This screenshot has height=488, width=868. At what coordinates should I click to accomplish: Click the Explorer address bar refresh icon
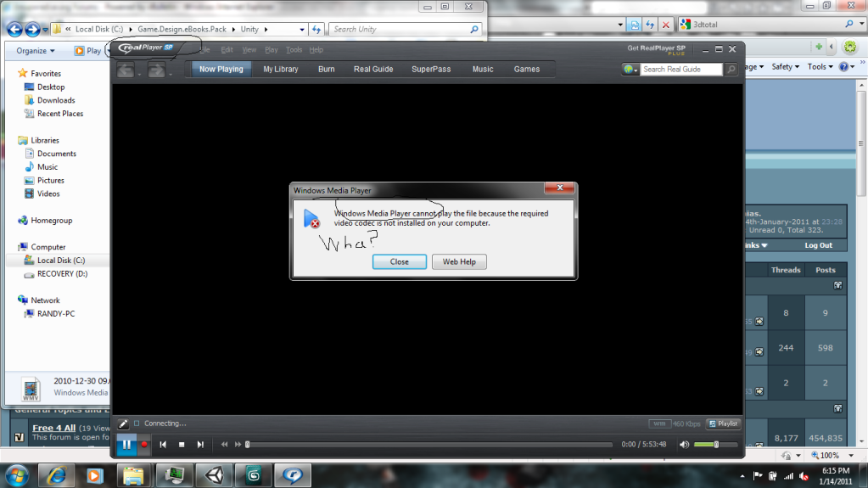(316, 29)
